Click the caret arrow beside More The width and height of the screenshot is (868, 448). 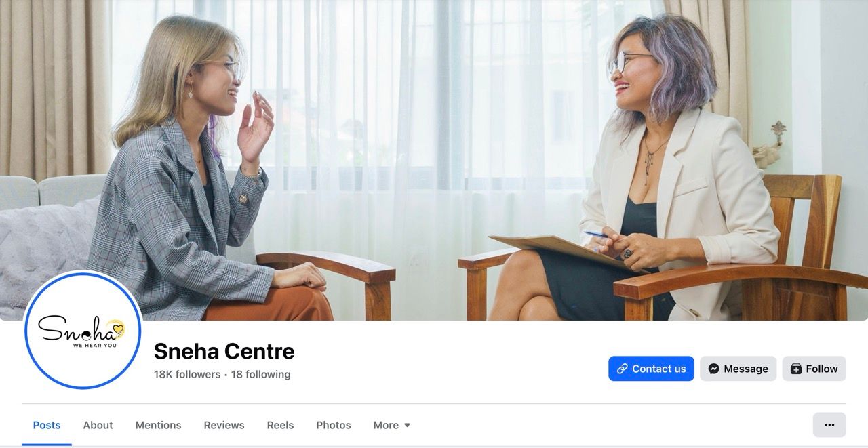tap(408, 426)
